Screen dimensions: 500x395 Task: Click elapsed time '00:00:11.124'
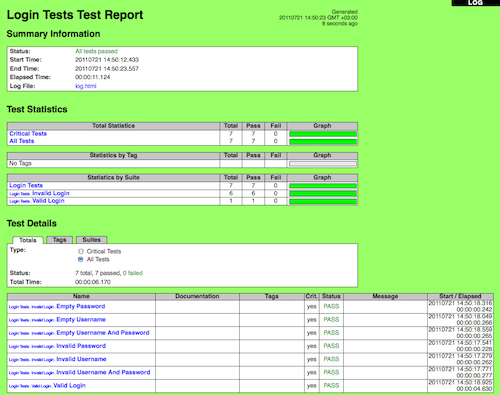coord(92,77)
